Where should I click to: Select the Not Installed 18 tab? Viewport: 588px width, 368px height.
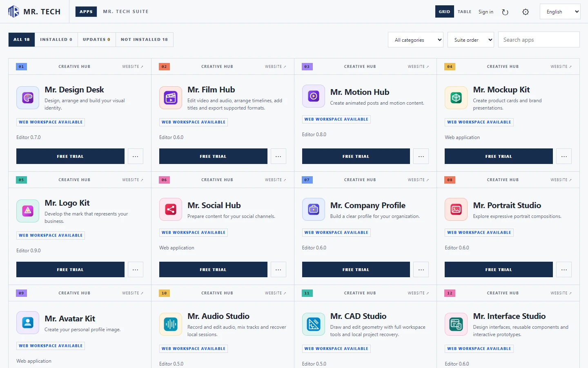pyautogui.click(x=145, y=40)
